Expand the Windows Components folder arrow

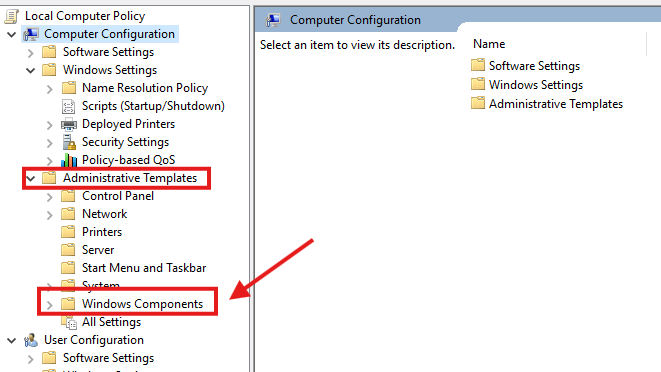click(50, 305)
